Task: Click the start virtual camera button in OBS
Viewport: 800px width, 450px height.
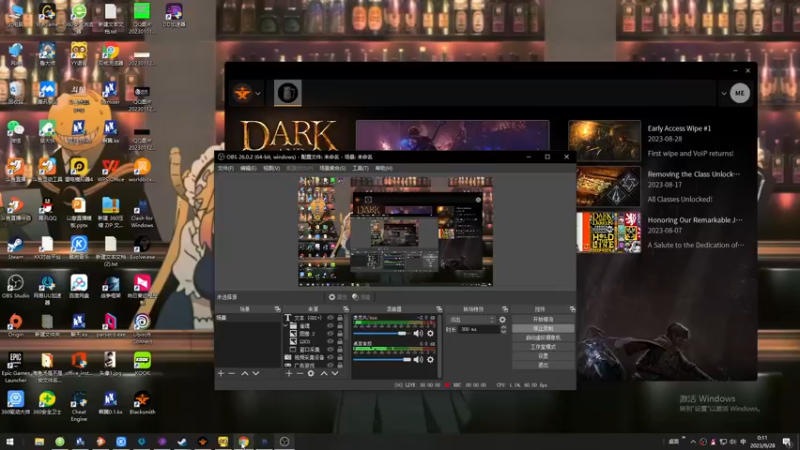Action: 543,338
